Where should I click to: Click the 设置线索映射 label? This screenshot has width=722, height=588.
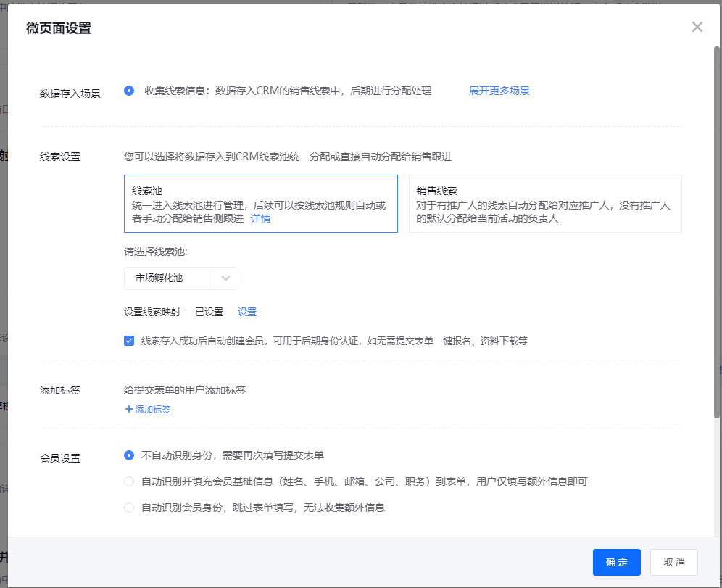pyautogui.click(x=152, y=312)
